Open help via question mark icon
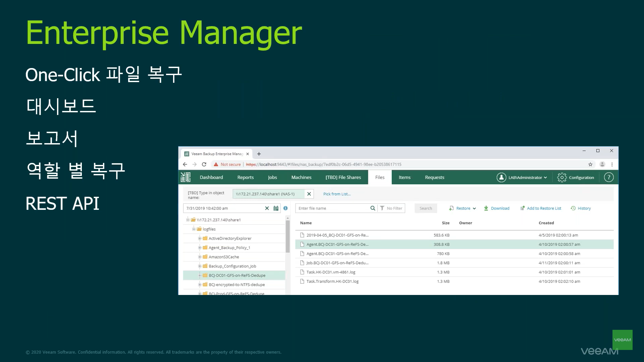 pyautogui.click(x=609, y=177)
